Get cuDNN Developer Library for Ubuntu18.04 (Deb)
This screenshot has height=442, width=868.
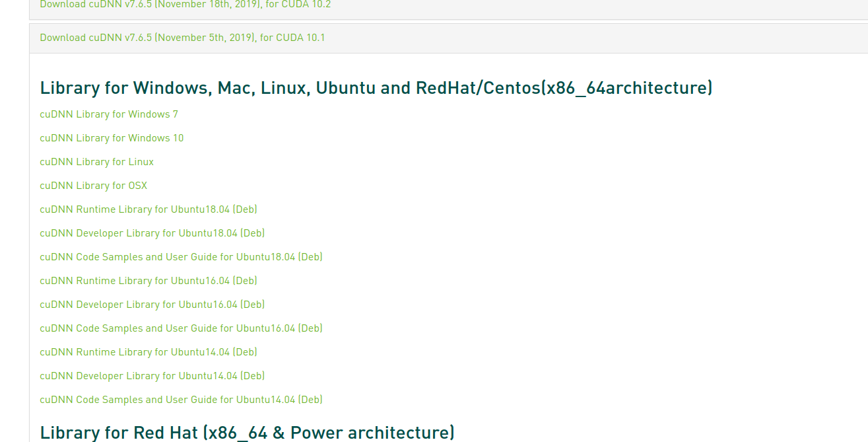(152, 233)
